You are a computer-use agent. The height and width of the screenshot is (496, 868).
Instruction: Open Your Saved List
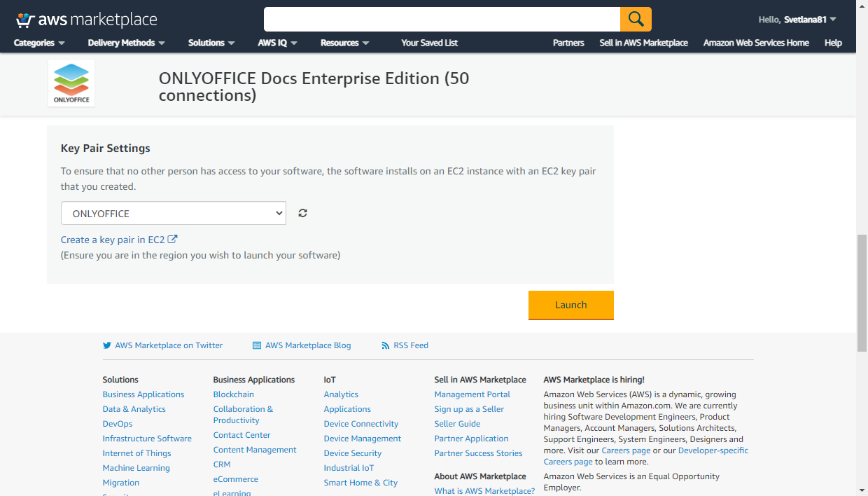pos(429,43)
